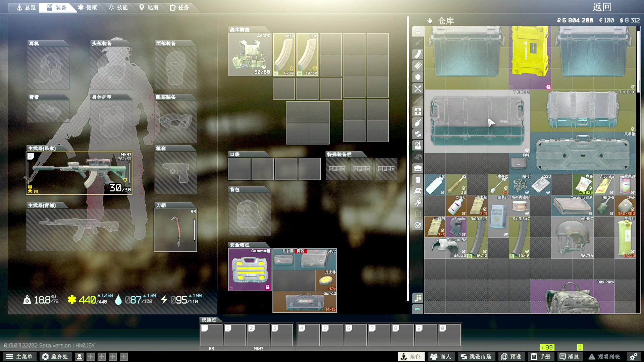Click the first plus slot in bottom bar
The width and height of the screenshot is (644, 362).
(91, 357)
